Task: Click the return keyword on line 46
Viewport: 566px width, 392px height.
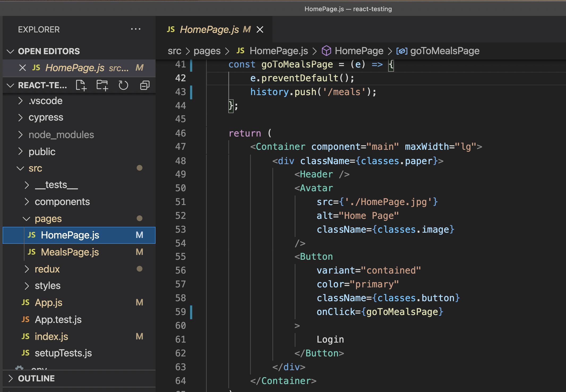Action: click(x=245, y=133)
